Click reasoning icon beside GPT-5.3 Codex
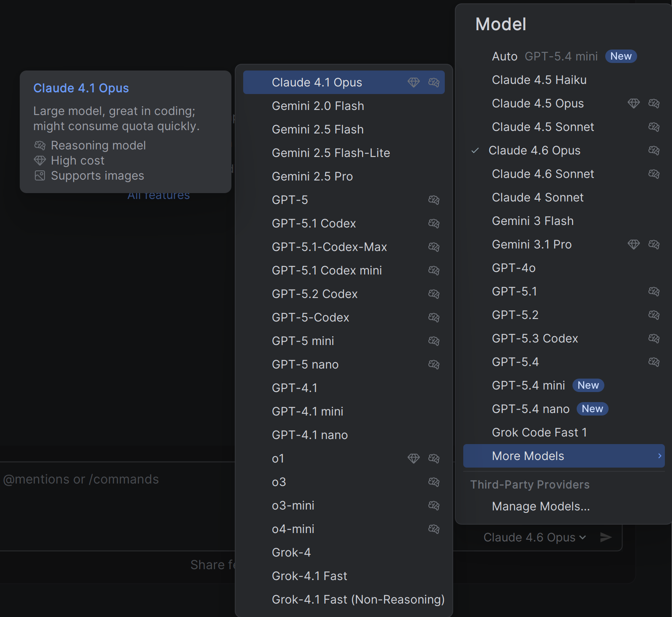672x617 pixels. [x=654, y=338]
